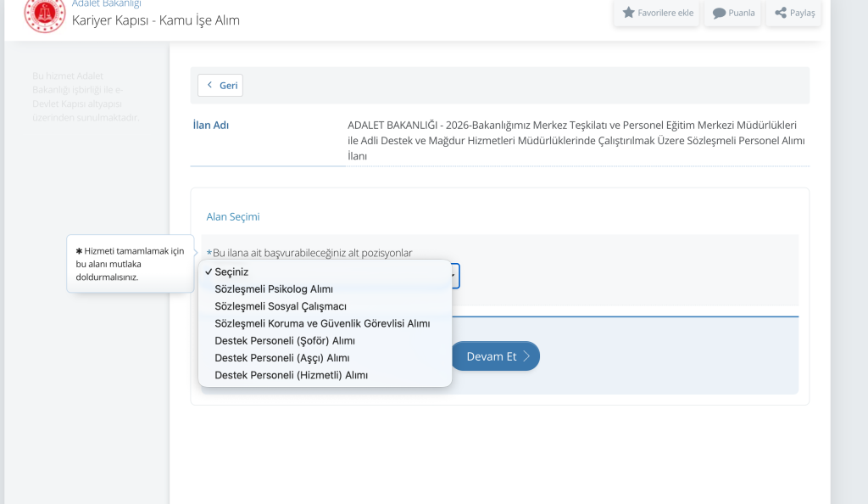Open the Adalet Bakanlığı header link

(x=106, y=4)
